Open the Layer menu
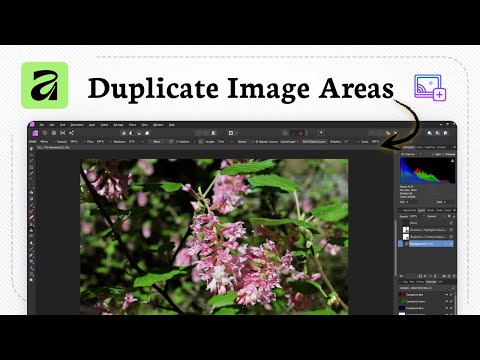This screenshot has width=480, height=360. pyautogui.click(x=92, y=125)
